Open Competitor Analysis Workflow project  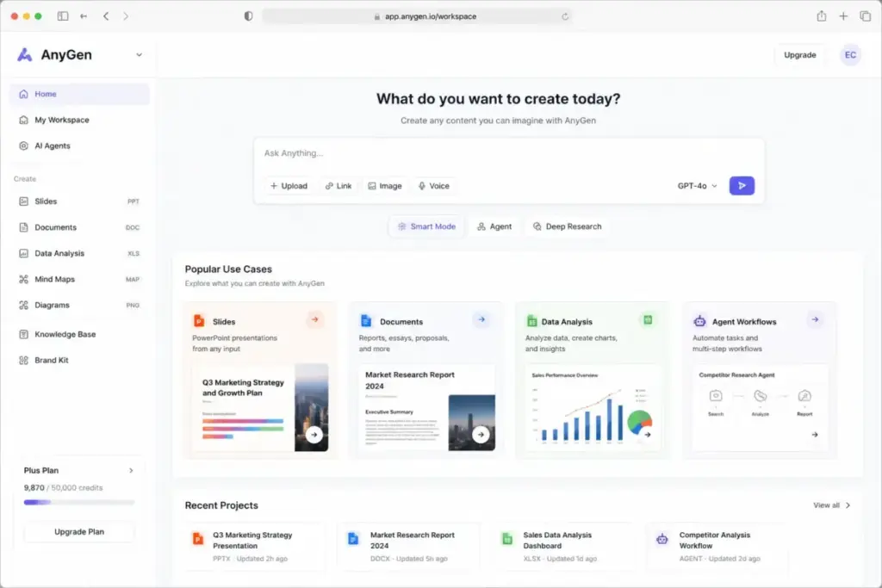(x=719, y=547)
